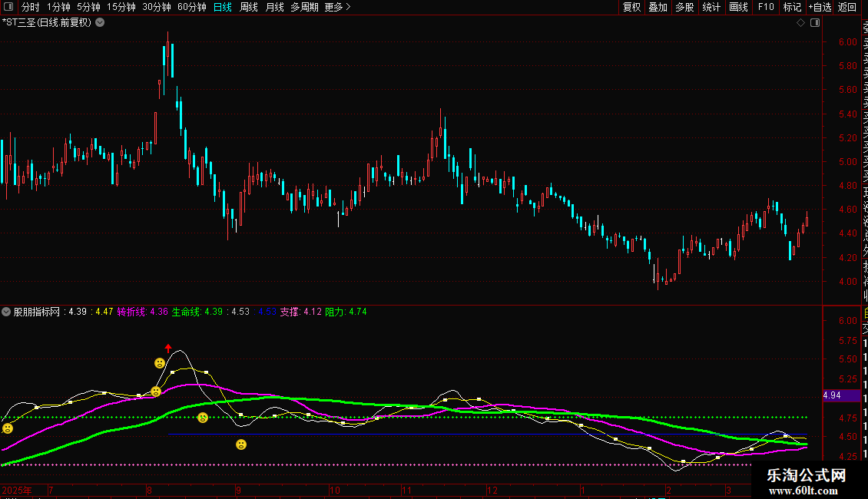Select the 60分钟 period tab
The width and height of the screenshot is (868, 499).
click(x=192, y=7)
